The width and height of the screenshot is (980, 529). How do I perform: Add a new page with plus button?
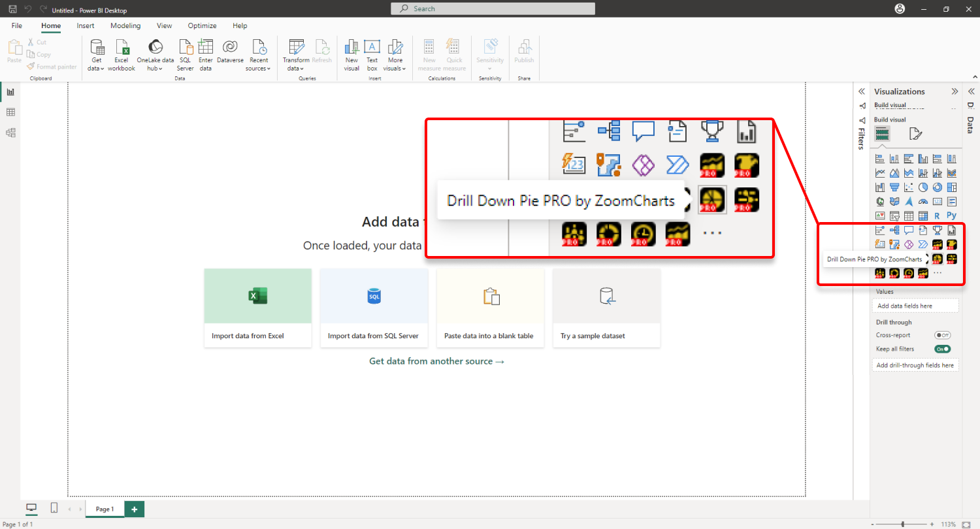click(x=134, y=509)
